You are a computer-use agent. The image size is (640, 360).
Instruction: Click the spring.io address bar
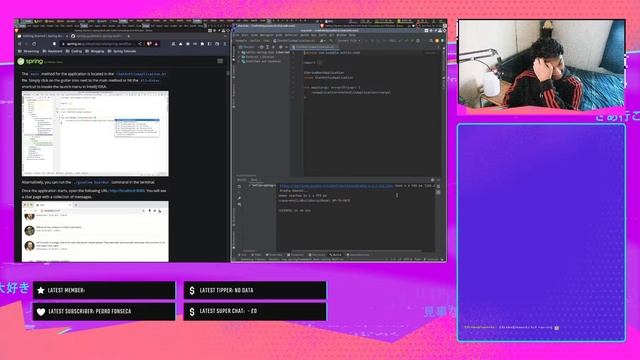(98, 44)
